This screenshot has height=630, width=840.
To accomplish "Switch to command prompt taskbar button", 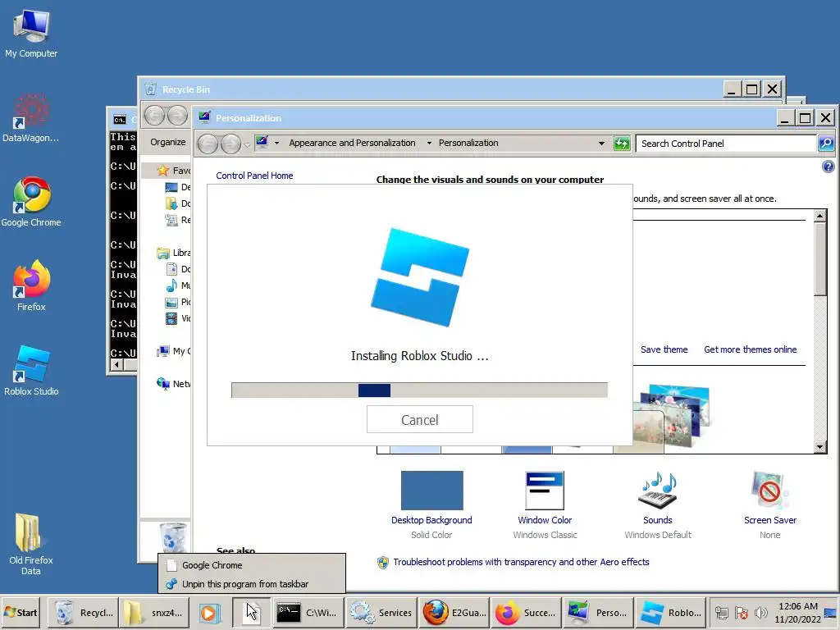I will 307,612.
